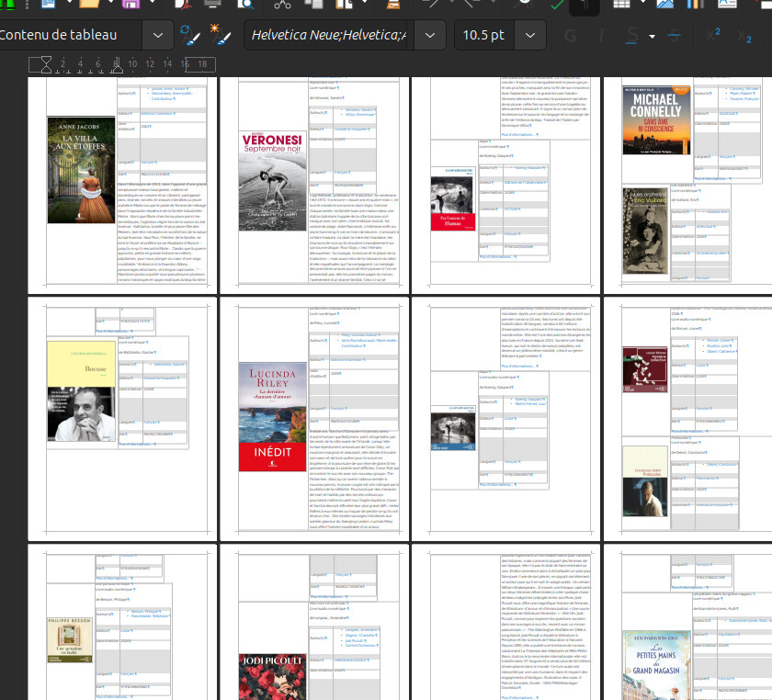Viewport: 772px width, 700px height.
Task: Toggle Italic formatting
Action: [600, 36]
